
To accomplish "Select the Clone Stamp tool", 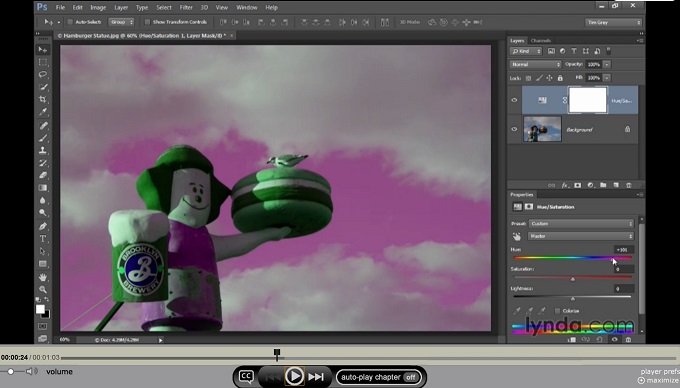I will tap(42, 150).
